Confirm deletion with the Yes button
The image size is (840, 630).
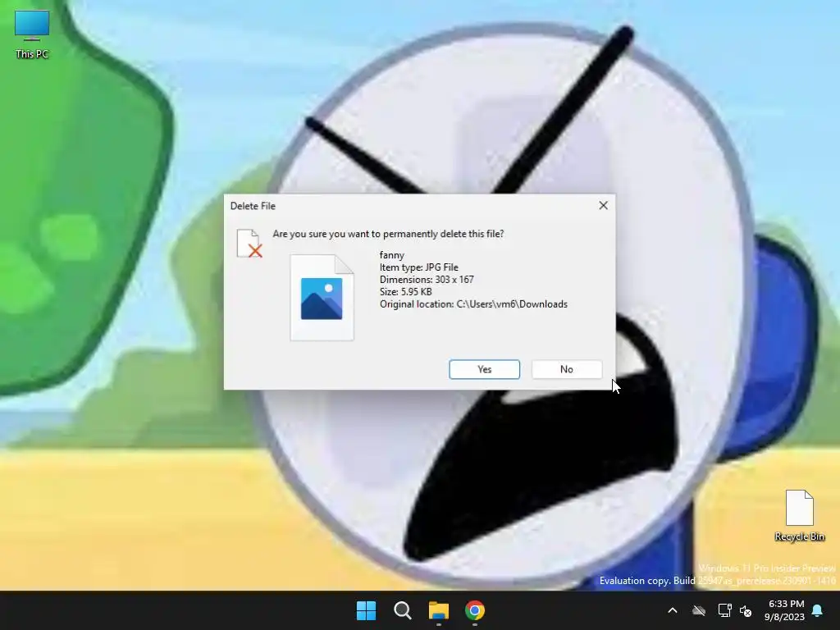point(484,369)
